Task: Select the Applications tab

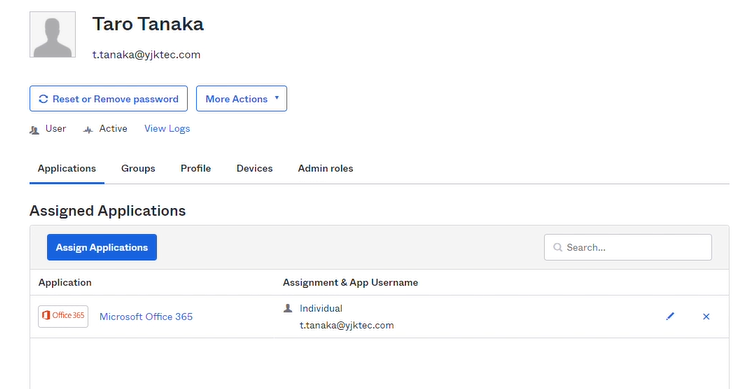Action: (67, 168)
